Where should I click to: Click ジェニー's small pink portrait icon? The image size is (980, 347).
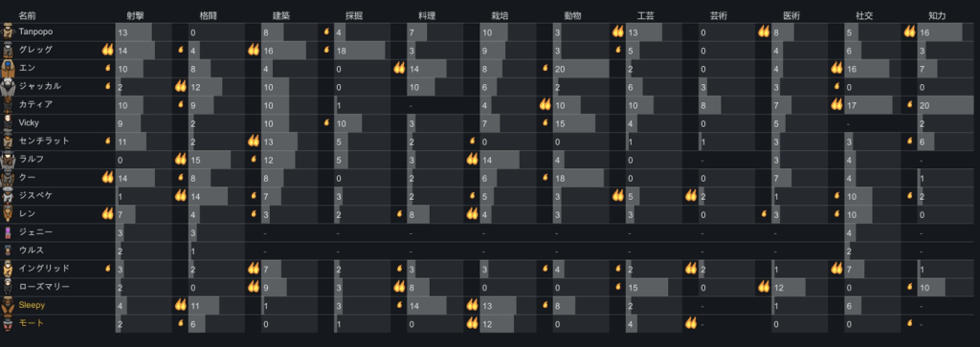[x=8, y=233]
